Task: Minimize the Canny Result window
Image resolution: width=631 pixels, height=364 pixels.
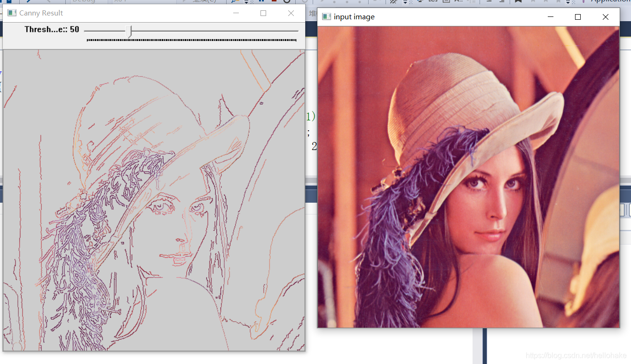Action: pyautogui.click(x=236, y=13)
